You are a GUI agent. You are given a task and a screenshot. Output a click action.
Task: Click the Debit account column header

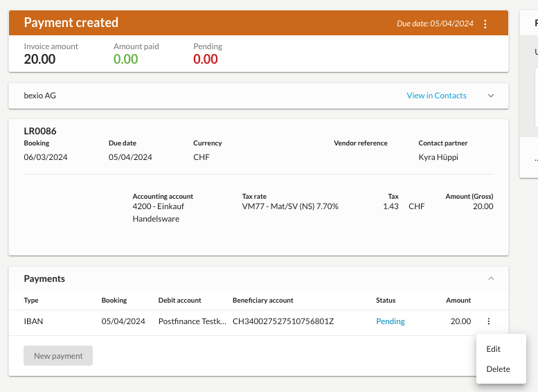[180, 301]
